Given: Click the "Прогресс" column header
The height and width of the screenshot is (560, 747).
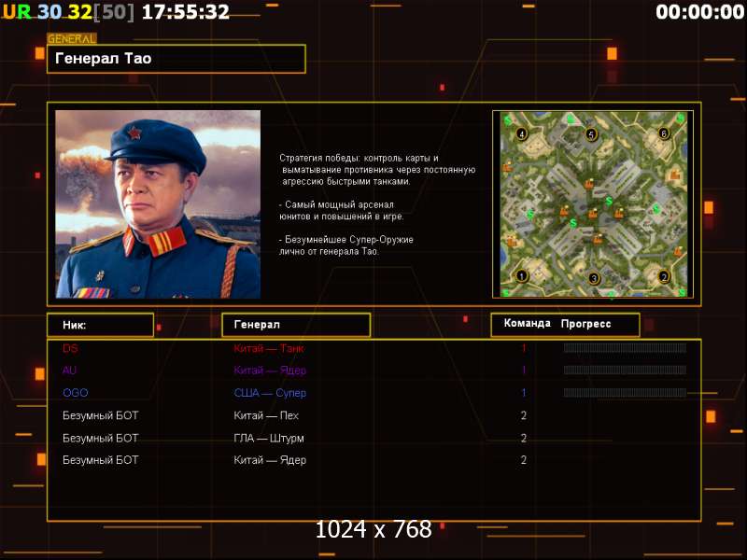Looking at the screenshot, I should click(585, 324).
